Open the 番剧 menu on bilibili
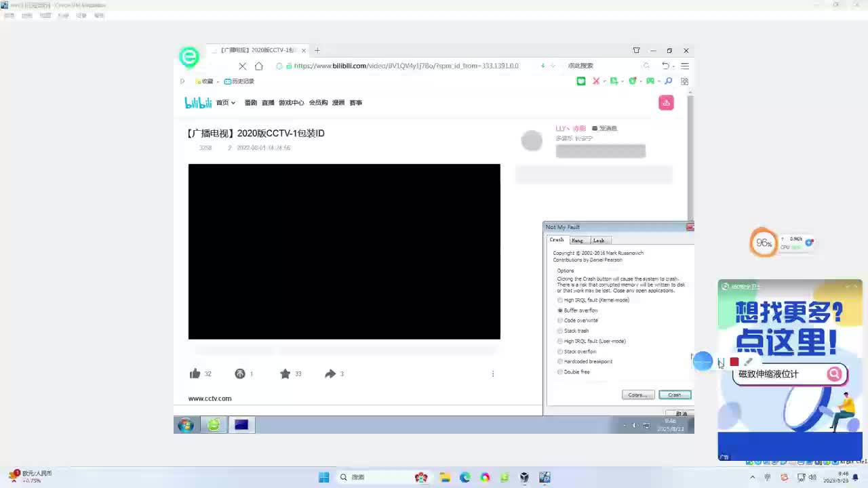 (x=251, y=102)
